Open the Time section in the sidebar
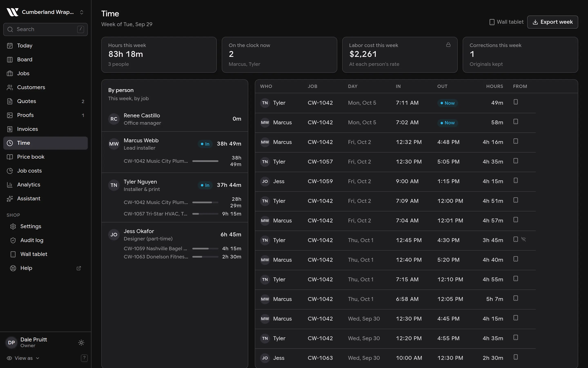 click(46, 143)
